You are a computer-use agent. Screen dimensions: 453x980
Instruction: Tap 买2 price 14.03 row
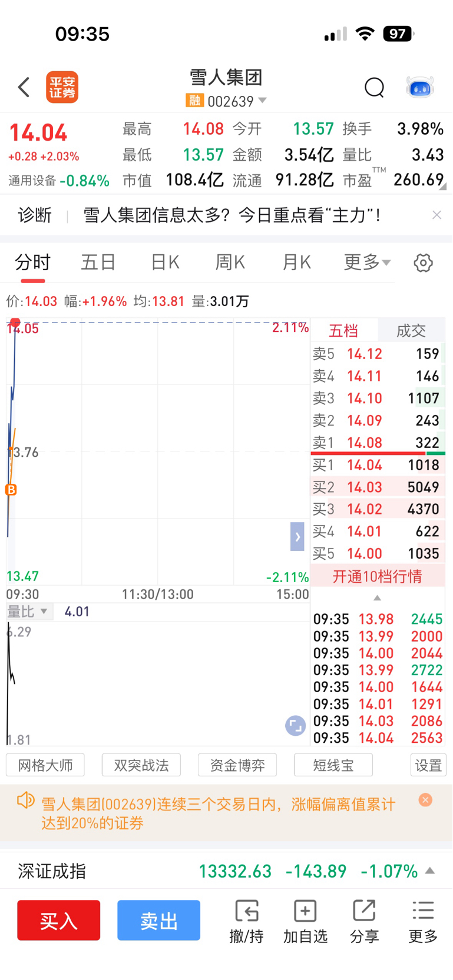[x=378, y=487]
